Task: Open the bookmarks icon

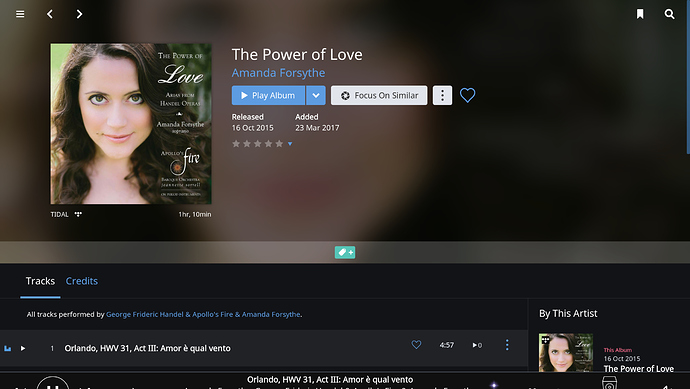Action: (640, 14)
